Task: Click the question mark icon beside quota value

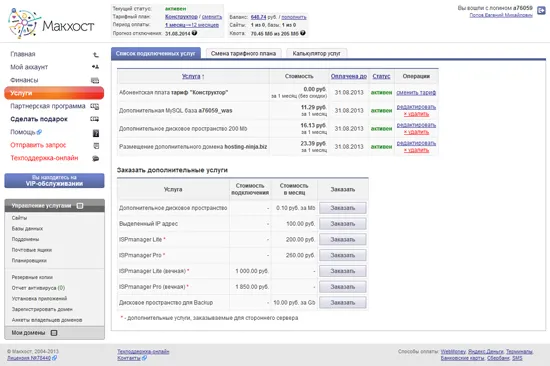Action: [x=303, y=33]
